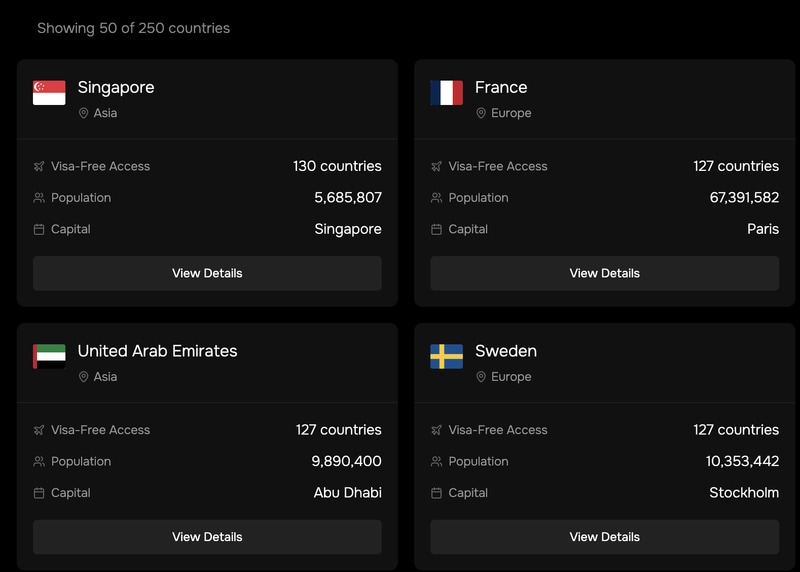Click Singapore's population value 5,685,807
Viewport: 800px width, 572px height.
click(347, 198)
